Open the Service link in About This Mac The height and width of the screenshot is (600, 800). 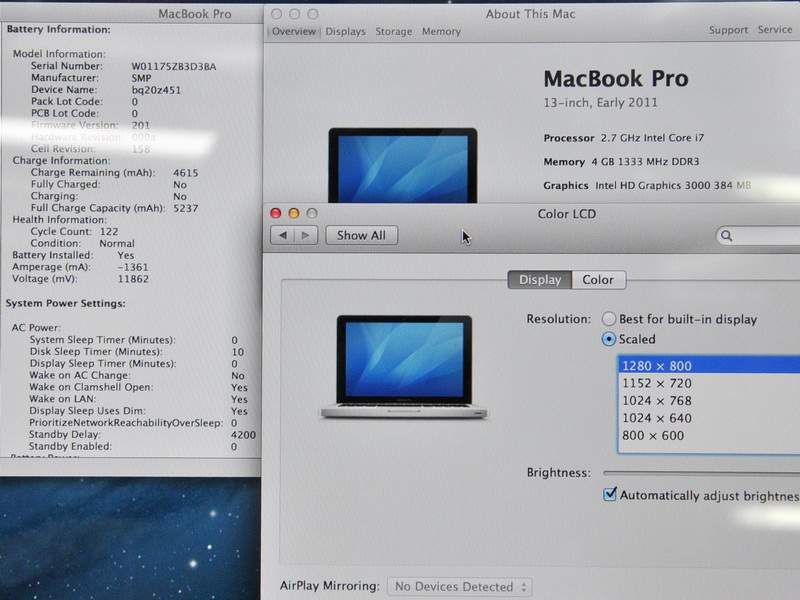tap(775, 30)
